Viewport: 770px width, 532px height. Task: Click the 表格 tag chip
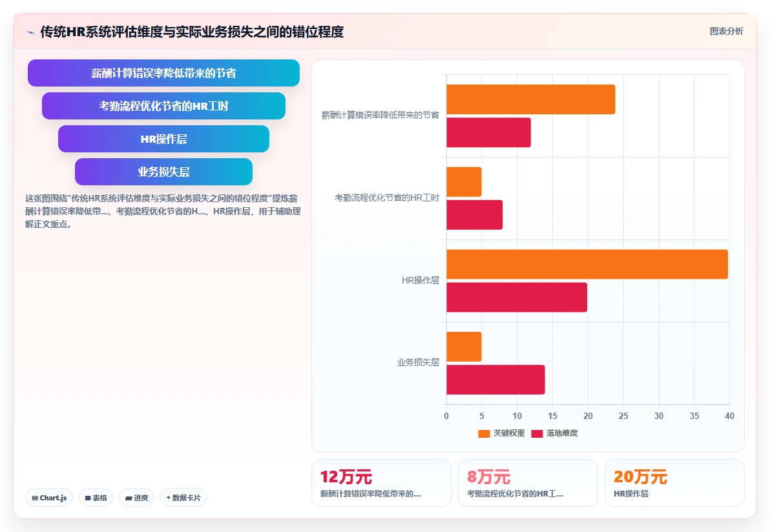point(96,498)
